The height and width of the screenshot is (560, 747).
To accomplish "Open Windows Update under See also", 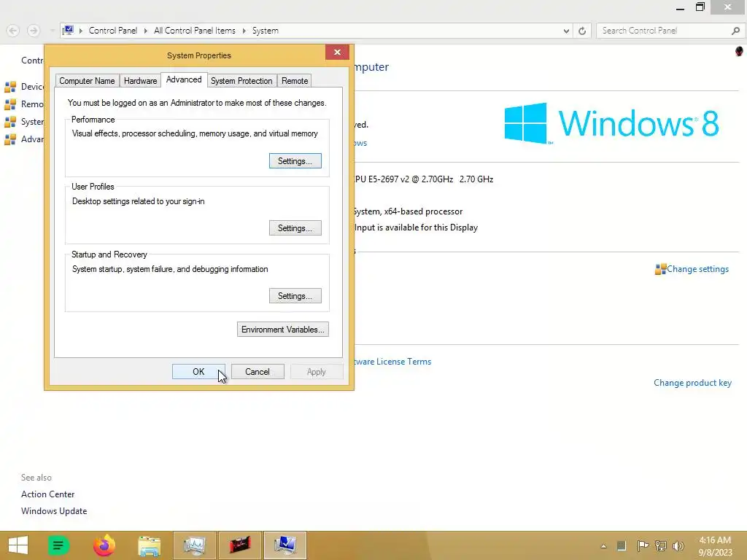I will point(54,511).
